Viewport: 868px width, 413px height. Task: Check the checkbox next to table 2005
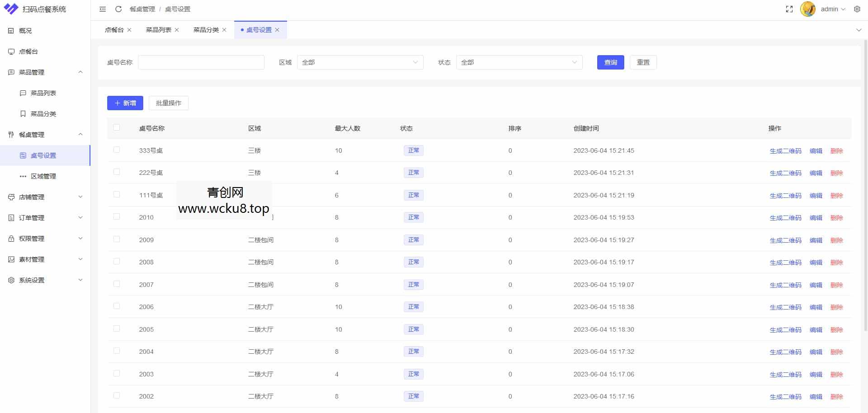pos(117,328)
